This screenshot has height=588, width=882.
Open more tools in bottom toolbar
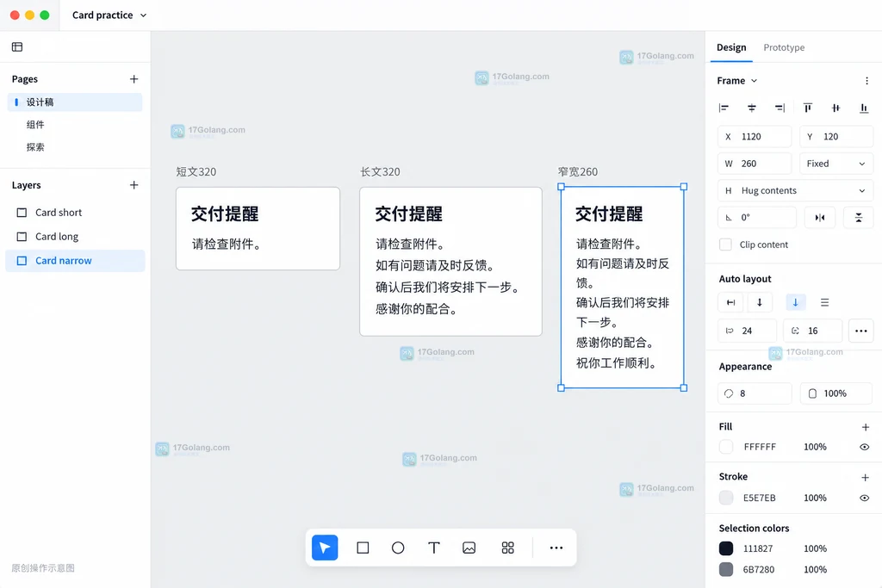tap(556, 548)
